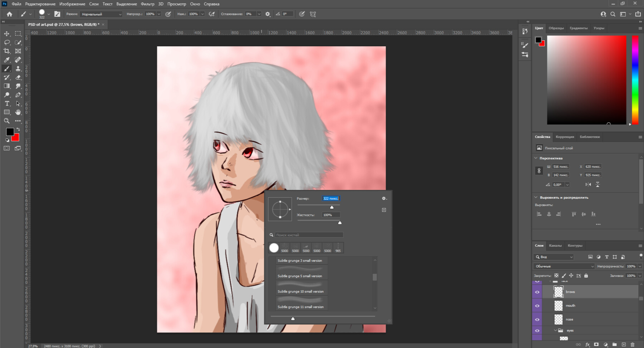
Task: Create new brush preset plus icon
Action: click(x=384, y=210)
